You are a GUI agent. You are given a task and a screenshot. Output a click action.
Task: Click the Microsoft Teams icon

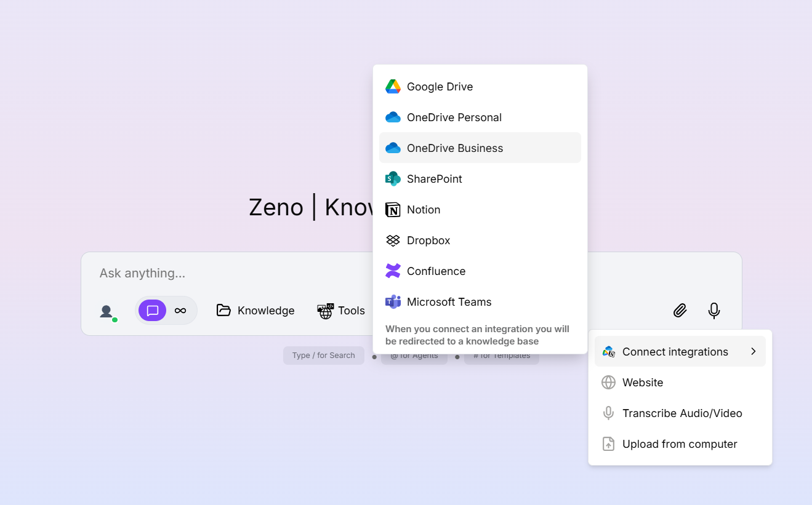coord(393,301)
